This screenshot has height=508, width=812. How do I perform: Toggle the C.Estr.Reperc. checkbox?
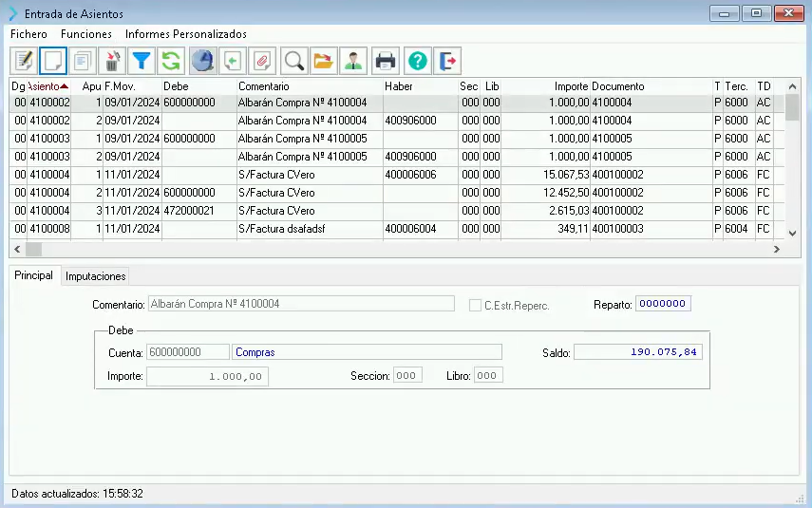[x=476, y=306]
